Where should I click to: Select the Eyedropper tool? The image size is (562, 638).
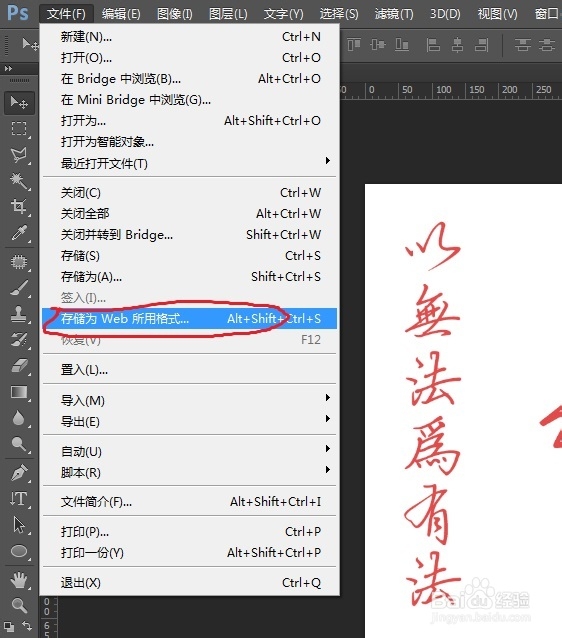[x=19, y=232]
